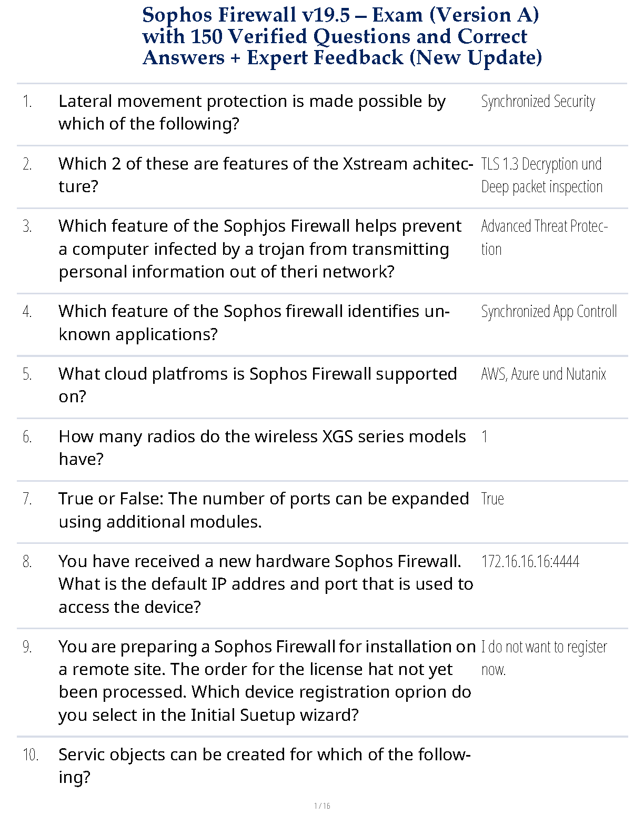Select the "Synchronized App Controll" answer
Image resolution: width=644 pixels, height=834 pixels.
click(x=549, y=312)
